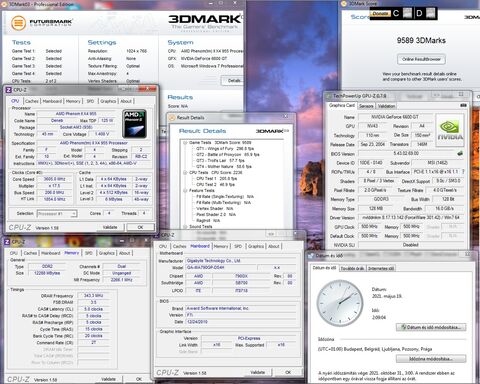Click Időzóna módosítása button
Viewport: 480px width, 384px height.
click(x=431, y=359)
